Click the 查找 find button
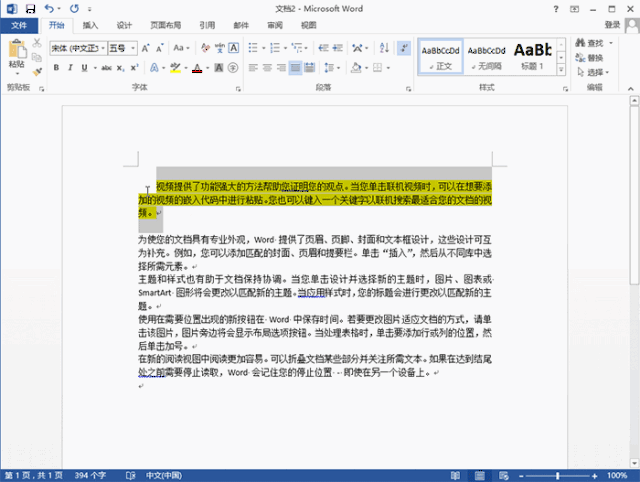Image resolution: width=640 pixels, height=482 pixels. (x=589, y=43)
